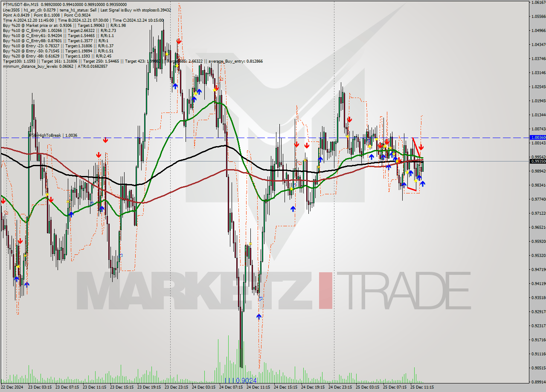The image size is (546, 392).
Task: Click the 0.93518 price axis label
Action: click(x=538, y=297)
